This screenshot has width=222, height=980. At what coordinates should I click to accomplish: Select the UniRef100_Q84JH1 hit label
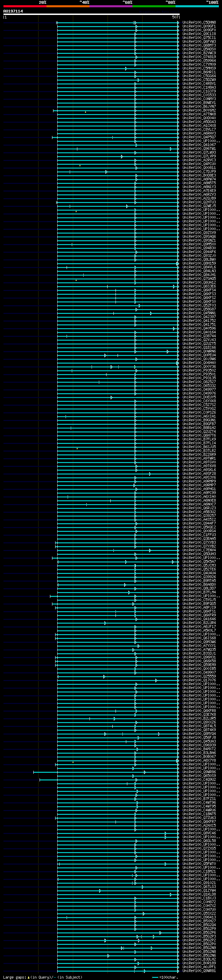coord(199,275)
